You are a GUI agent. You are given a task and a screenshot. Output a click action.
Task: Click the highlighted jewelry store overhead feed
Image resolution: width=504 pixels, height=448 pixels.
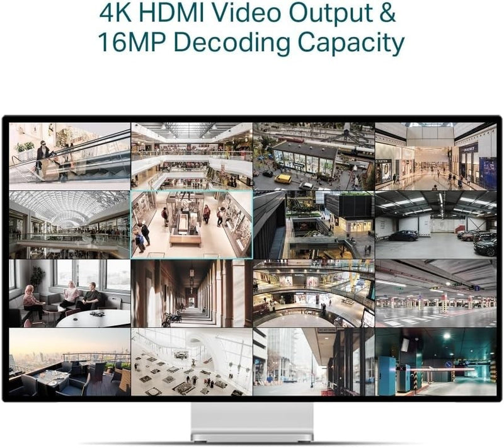192,225
